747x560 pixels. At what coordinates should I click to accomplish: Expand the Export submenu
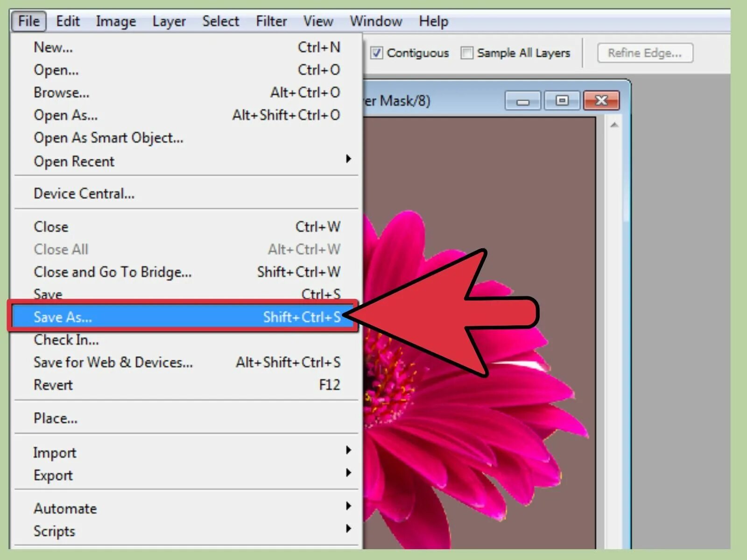coord(186,475)
